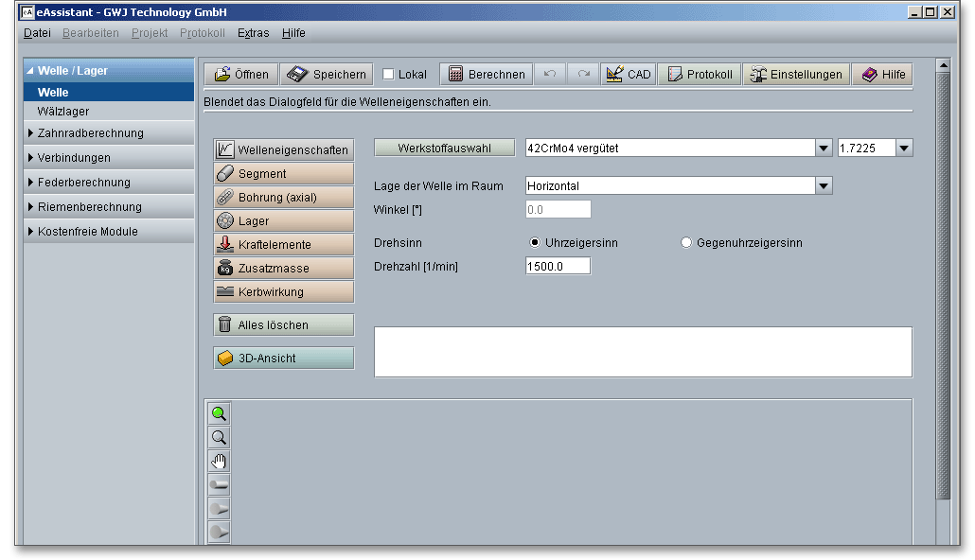This screenshot has height=560, width=975.
Task: Open the Extras menu
Action: pos(253,33)
